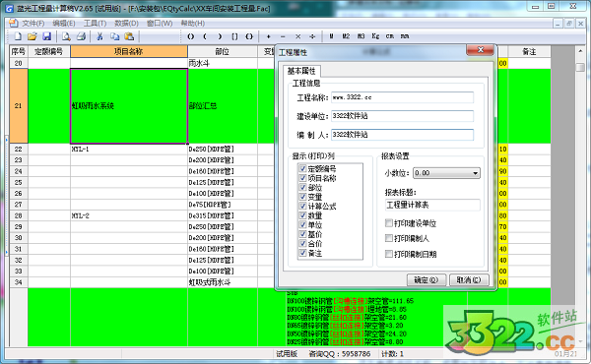The width and height of the screenshot is (591, 364).
Task: Open print preview from the toolbar
Action: point(66,36)
